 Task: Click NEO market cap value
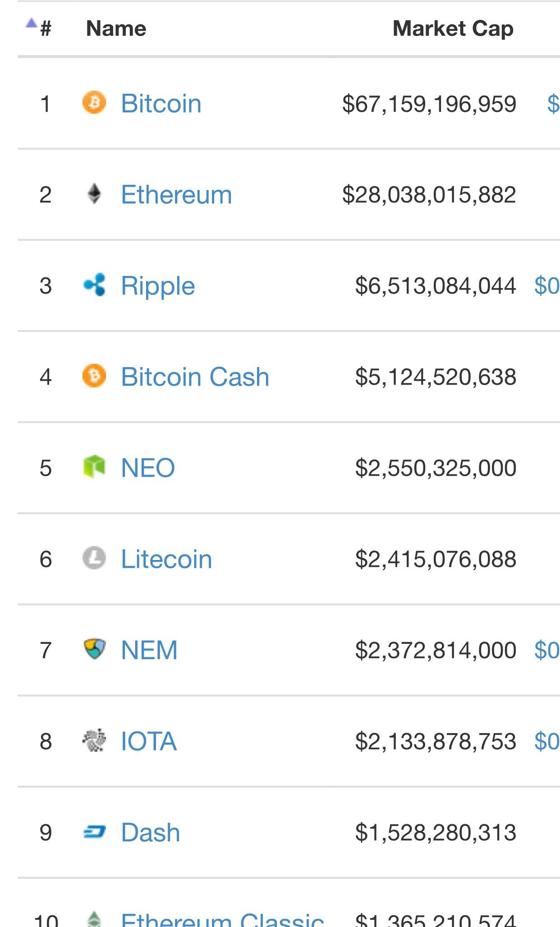pos(436,468)
